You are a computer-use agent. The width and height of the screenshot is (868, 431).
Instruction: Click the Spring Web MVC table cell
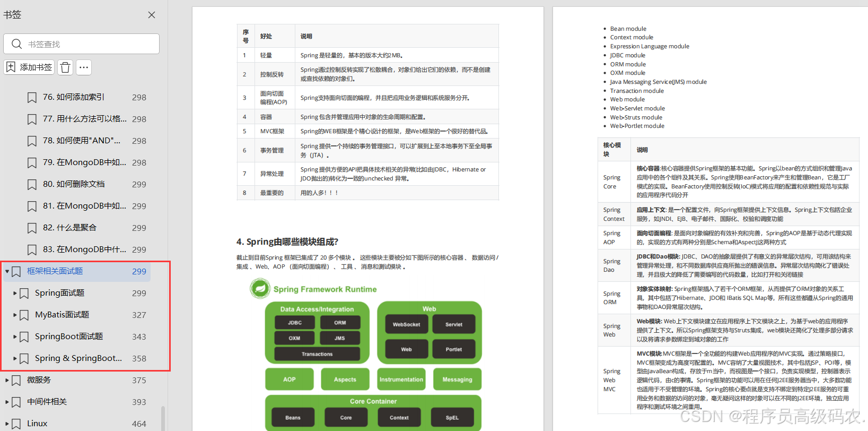(614, 380)
